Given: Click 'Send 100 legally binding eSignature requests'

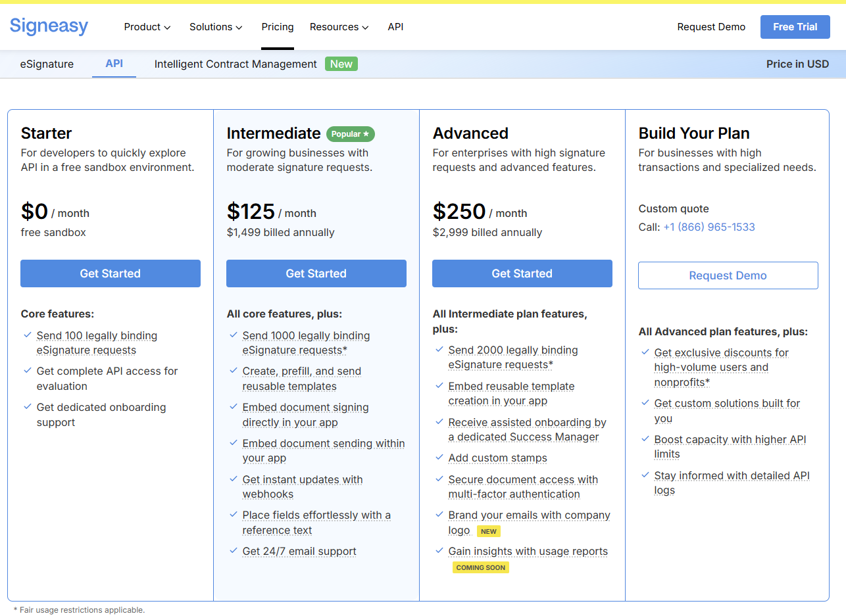Looking at the screenshot, I should (x=97, y=343).
